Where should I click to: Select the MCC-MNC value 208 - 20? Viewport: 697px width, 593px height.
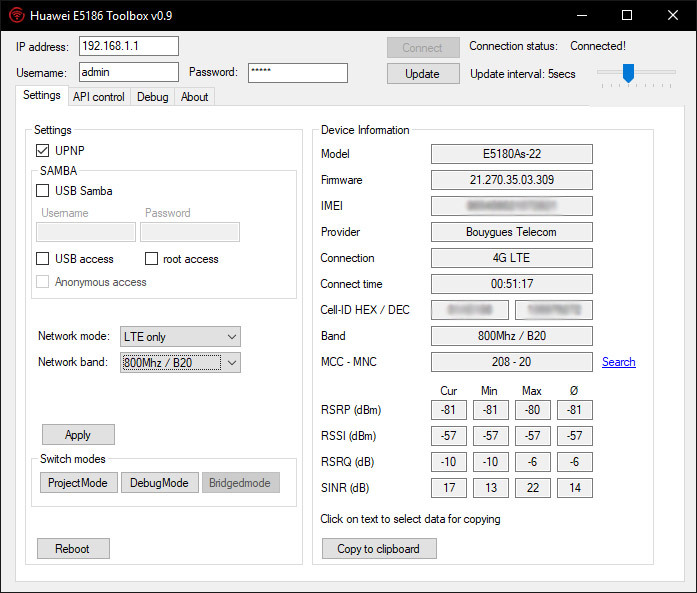(x=512, y=362)
